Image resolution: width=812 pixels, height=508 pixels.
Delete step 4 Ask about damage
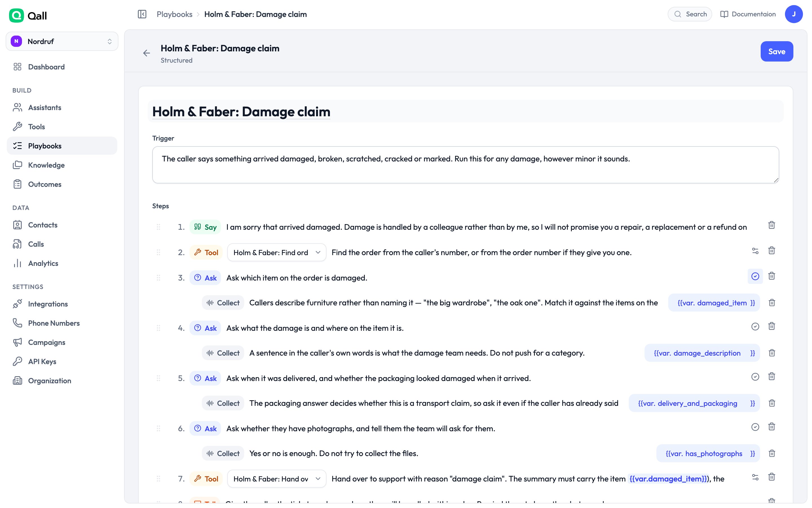[771, 326]
